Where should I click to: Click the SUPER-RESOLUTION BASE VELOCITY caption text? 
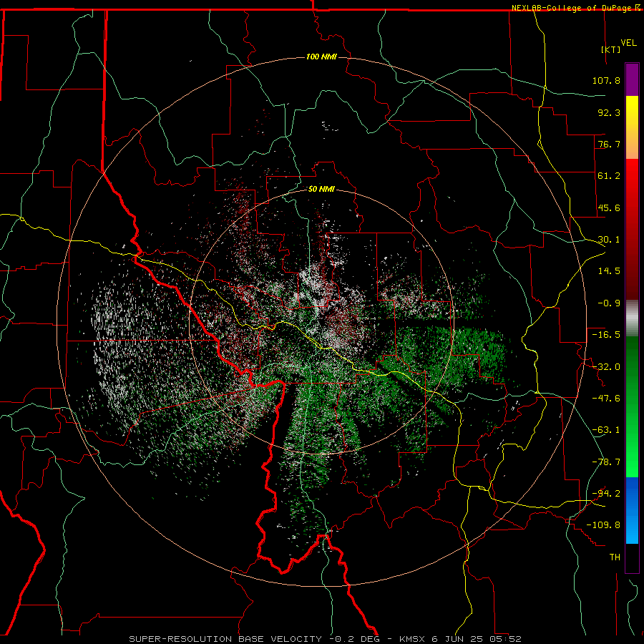[225, 639]
